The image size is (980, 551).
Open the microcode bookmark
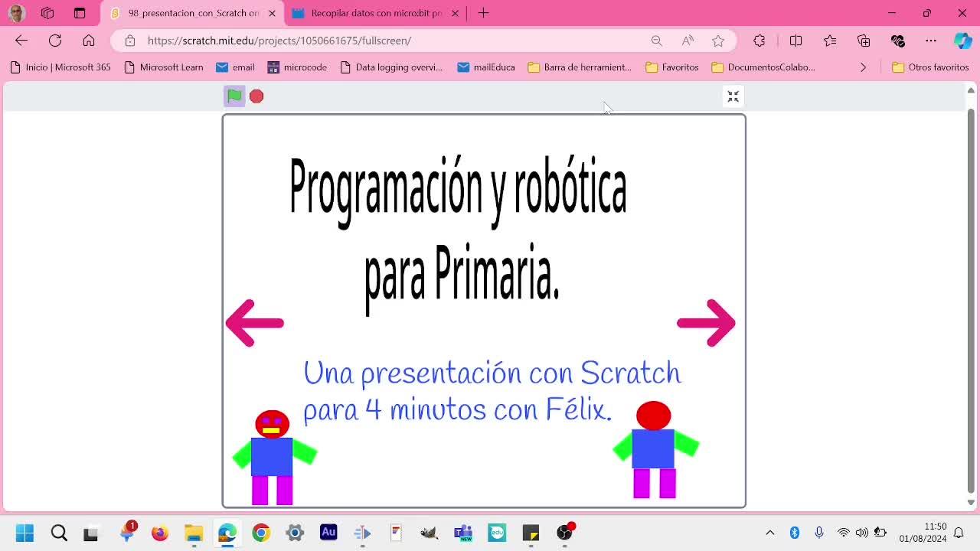pos(297,67)
